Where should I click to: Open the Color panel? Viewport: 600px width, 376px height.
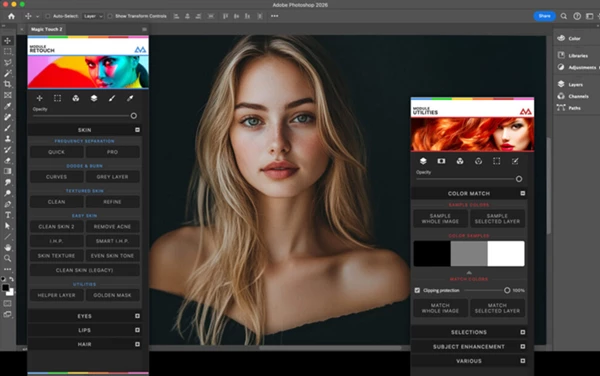(x=569, y=38)
